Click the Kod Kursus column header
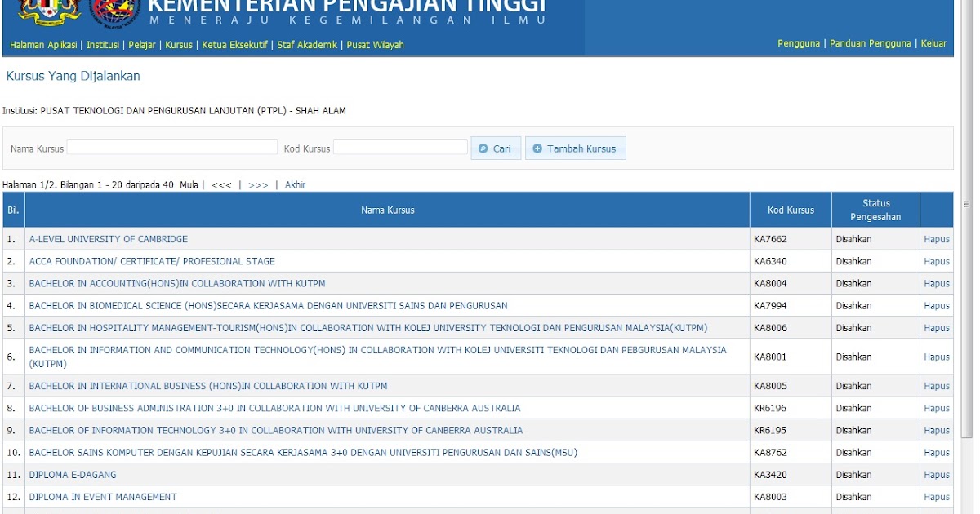This screenshot has width=980, height=514. tap(791, 210)
